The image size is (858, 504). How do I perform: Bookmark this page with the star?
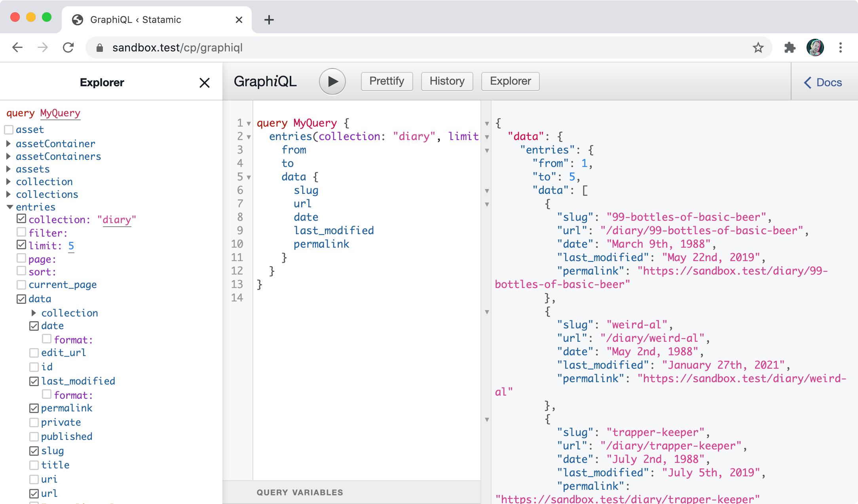coord(758,47)
